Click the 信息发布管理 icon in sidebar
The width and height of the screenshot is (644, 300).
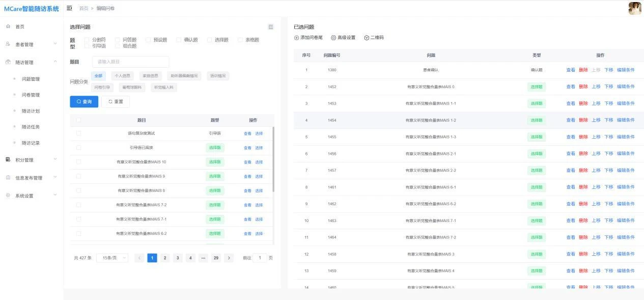coord(8,178)
